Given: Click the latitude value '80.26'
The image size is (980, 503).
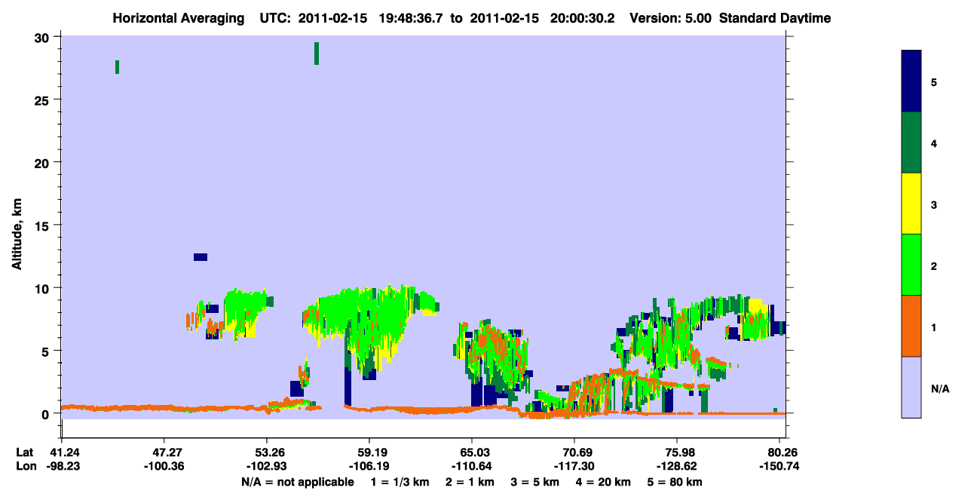Looking at the screenshot, I should pos(784,452).
